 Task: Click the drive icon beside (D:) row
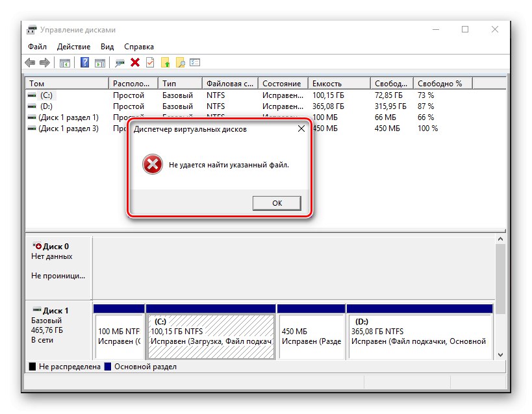point(32,106)
